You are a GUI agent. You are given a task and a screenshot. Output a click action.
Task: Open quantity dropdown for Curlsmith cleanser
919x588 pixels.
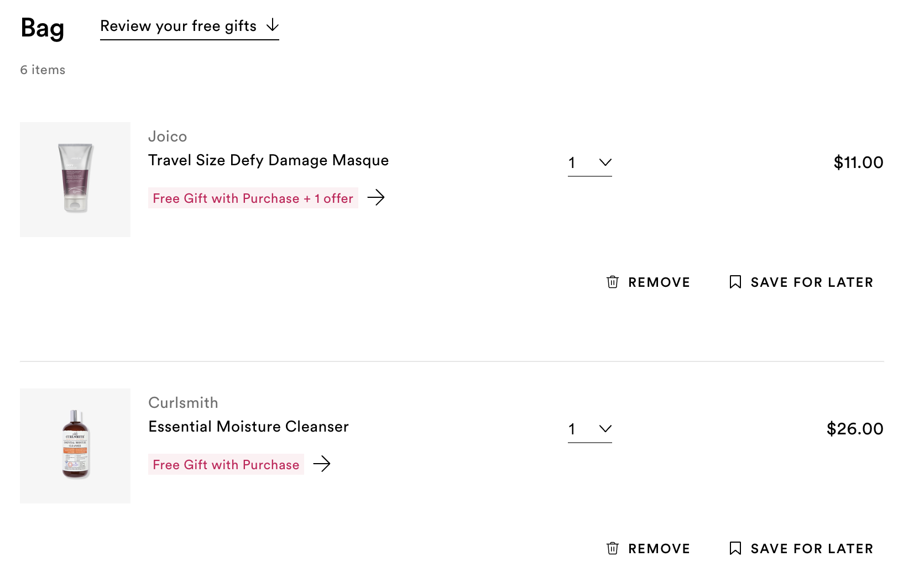(x=589, y=429)
